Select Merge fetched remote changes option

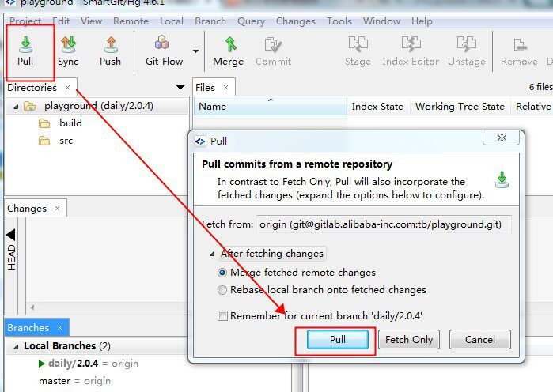click(223, 272)
